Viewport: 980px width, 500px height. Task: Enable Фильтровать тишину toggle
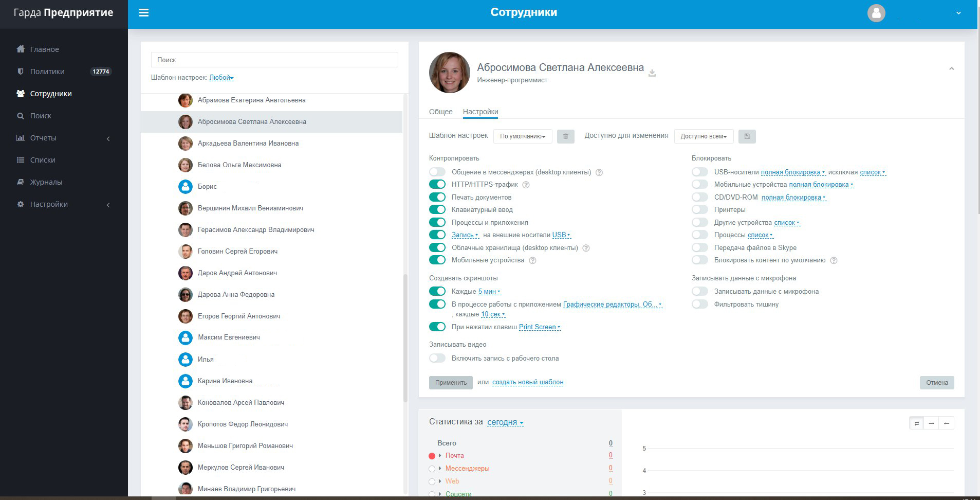pyautogui.click(x=700, y=304)
